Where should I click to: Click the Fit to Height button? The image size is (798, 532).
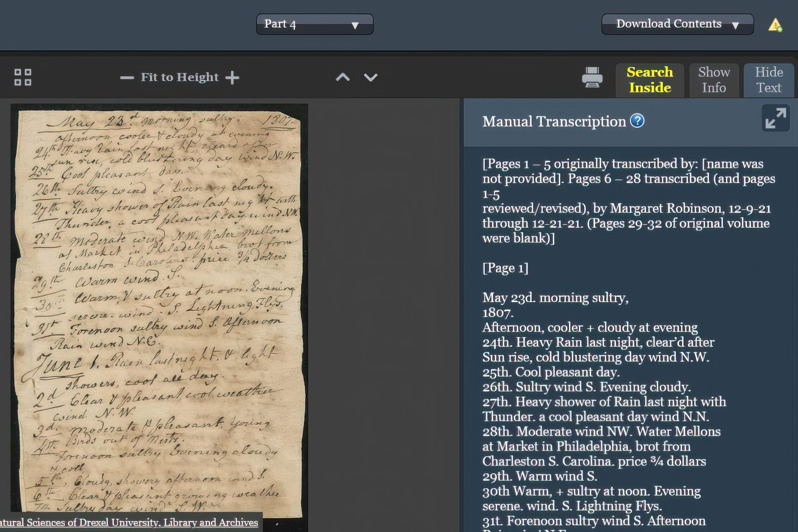coord(179,77)
